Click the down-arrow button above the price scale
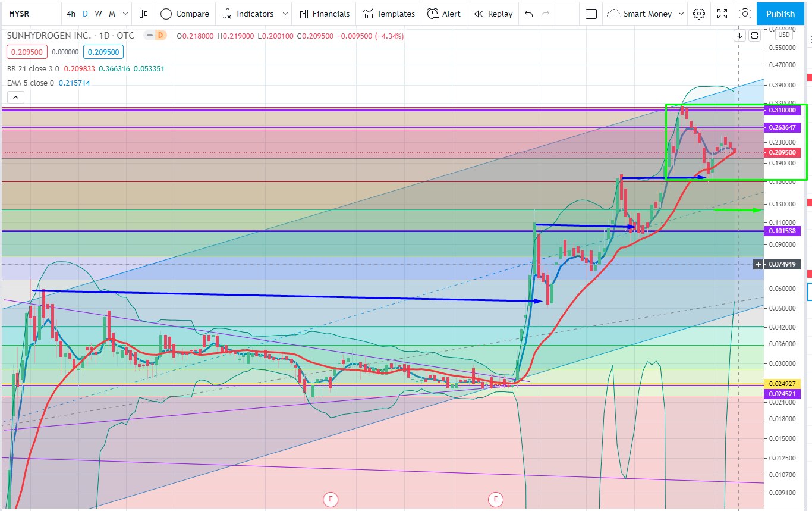Image resolution: width=812 pixels, height=511 pixels. tap(739, 36)
